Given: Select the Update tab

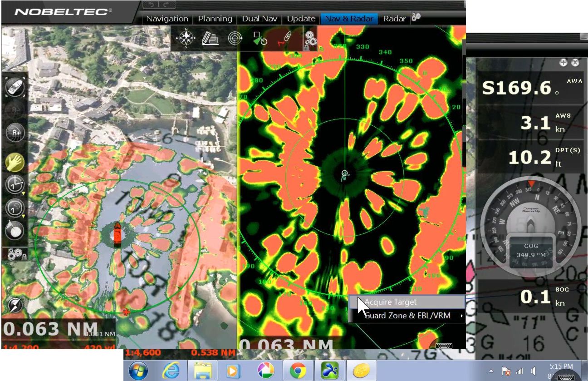Looking at the screenshot, I should click(x=301, y=19).
